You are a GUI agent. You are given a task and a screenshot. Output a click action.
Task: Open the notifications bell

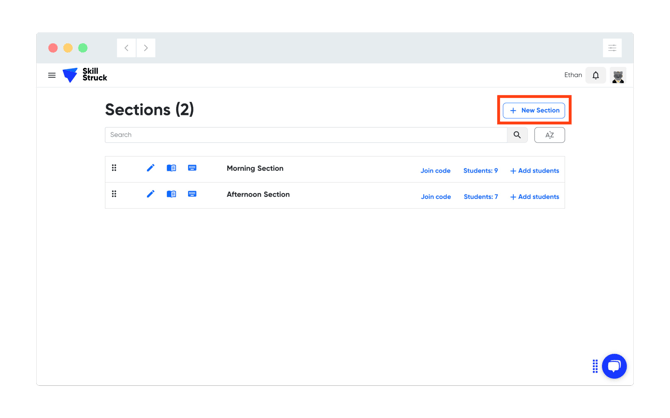(x=596, y=75)
